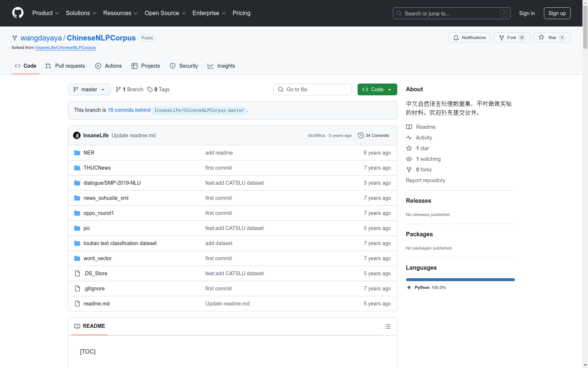
Task: Click the news_sohusite_xml folder icon
Action: (77, 198)
